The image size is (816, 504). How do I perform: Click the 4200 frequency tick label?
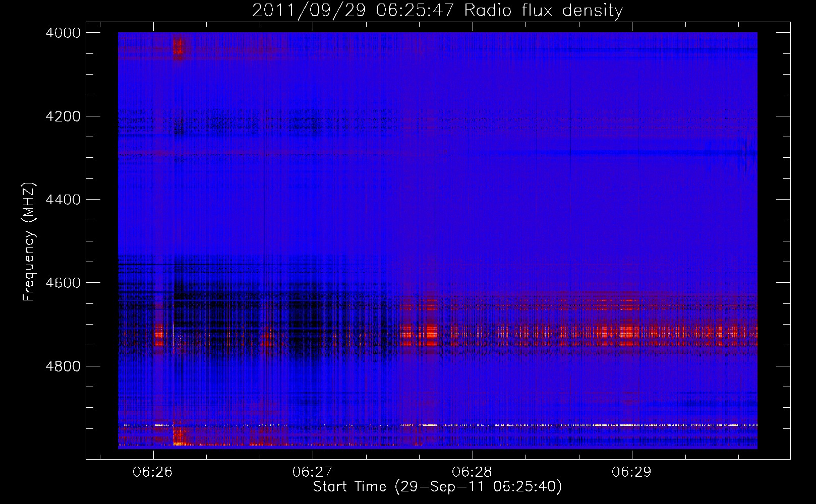63,116
